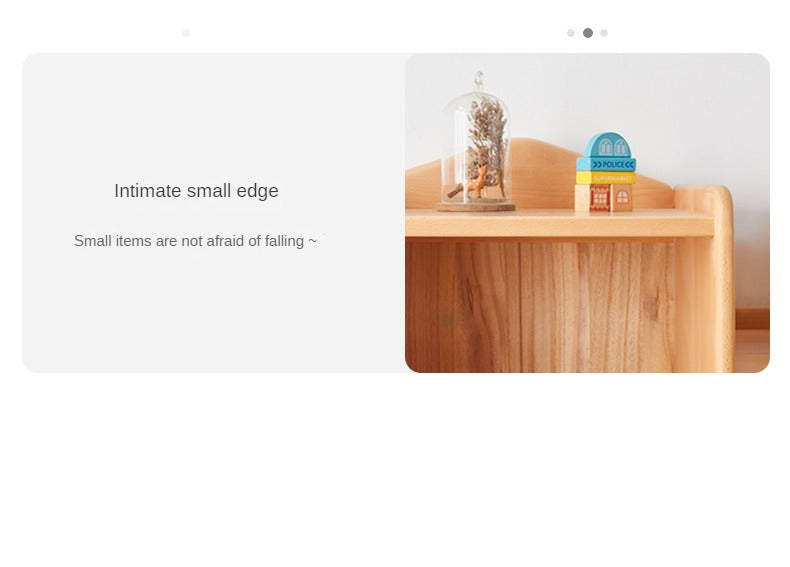
Task: Click the blue dome roof block with windows
Action: click(608, 145)
